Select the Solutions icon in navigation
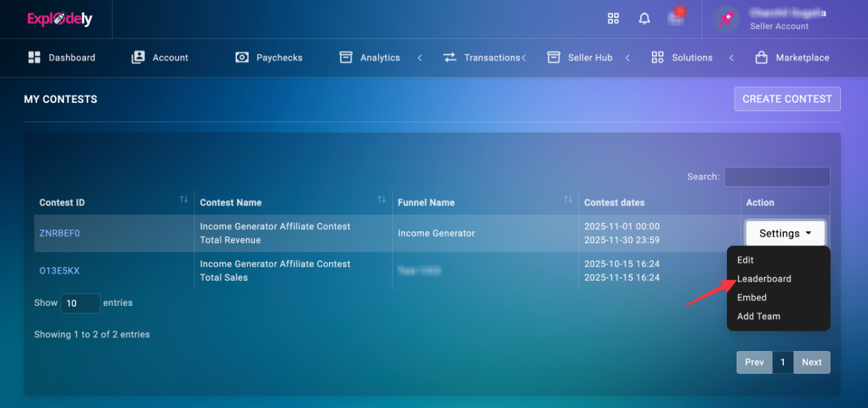 tap(657, 58)
